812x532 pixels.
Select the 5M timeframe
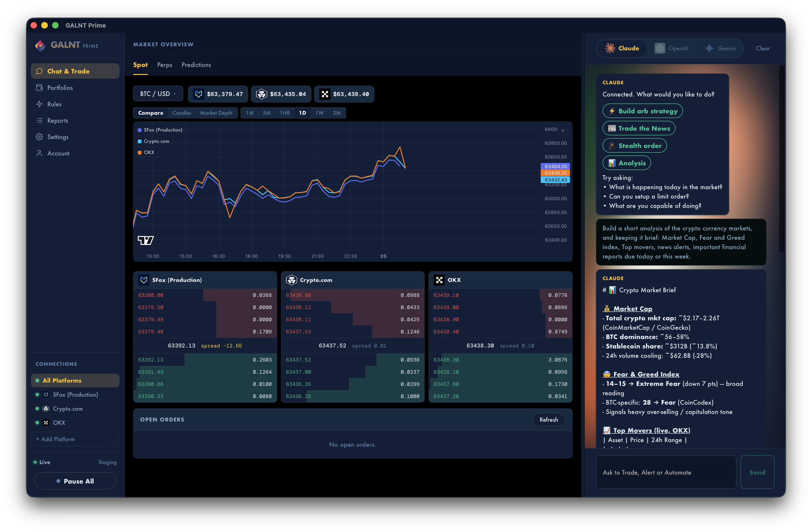pos(266,113)
